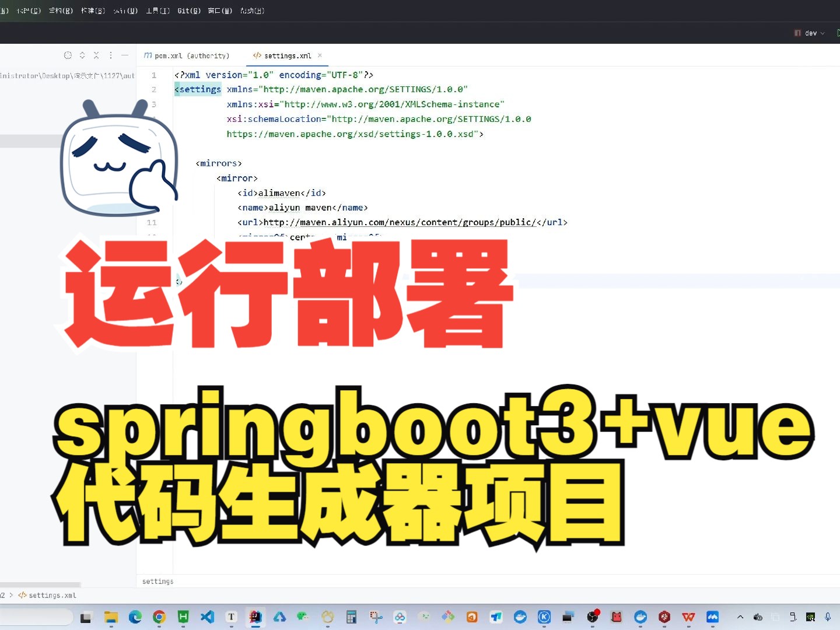The width and height of the screenshot is (840, 630).
Task: Click the project panel horizontal scrollbar
Action: (x=40, y=584)
